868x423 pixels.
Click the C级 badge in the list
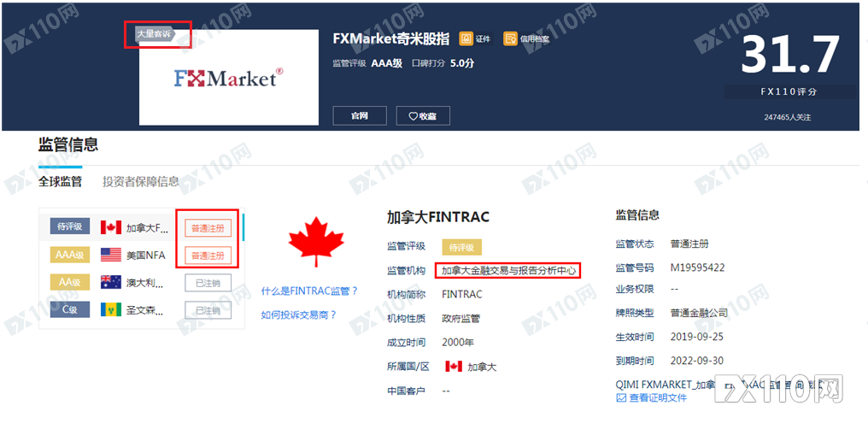(x=70, y=309)
